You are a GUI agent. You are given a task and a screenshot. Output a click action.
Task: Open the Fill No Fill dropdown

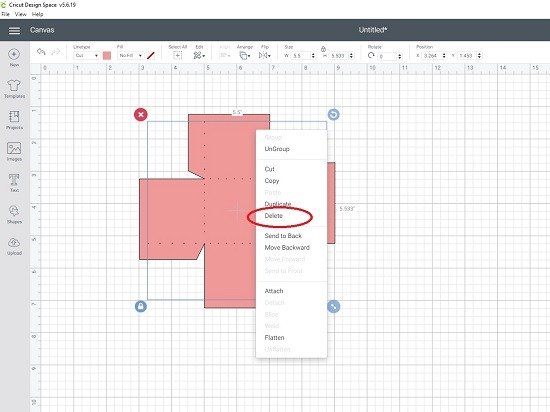[x=130, y=55]
